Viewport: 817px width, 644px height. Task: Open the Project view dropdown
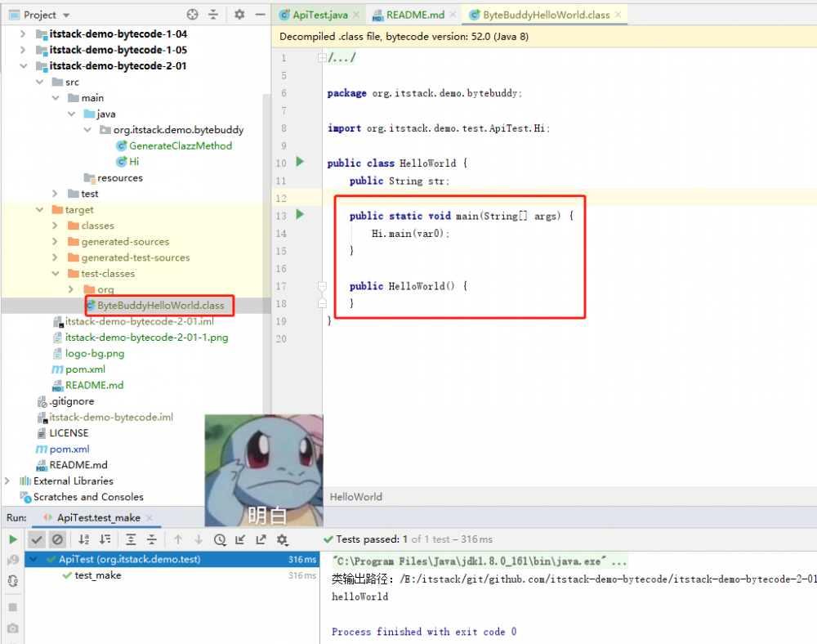[x=66, y=15]
